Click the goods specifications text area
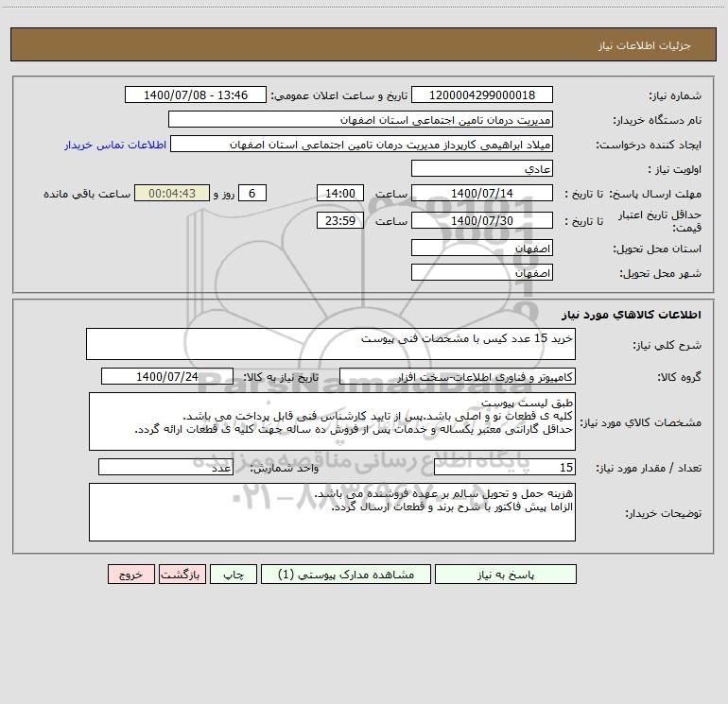 [x=332, y=421]
